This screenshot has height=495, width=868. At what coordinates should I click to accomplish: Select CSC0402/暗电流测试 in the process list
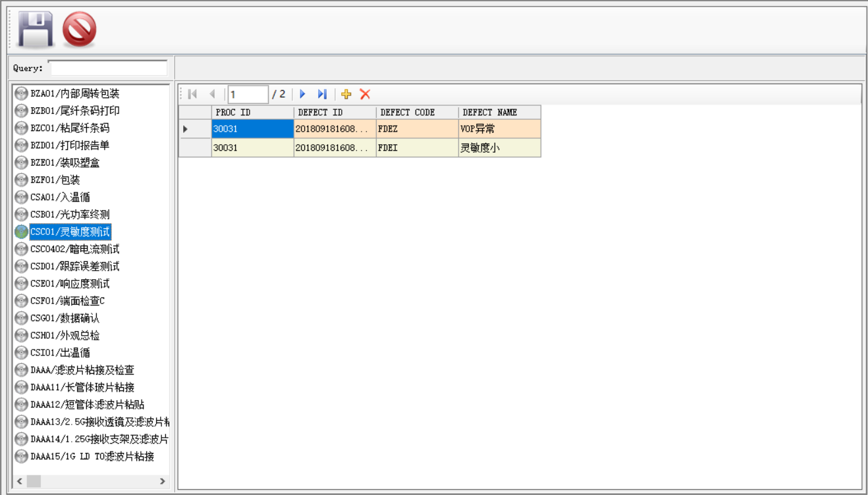[74, 249]
